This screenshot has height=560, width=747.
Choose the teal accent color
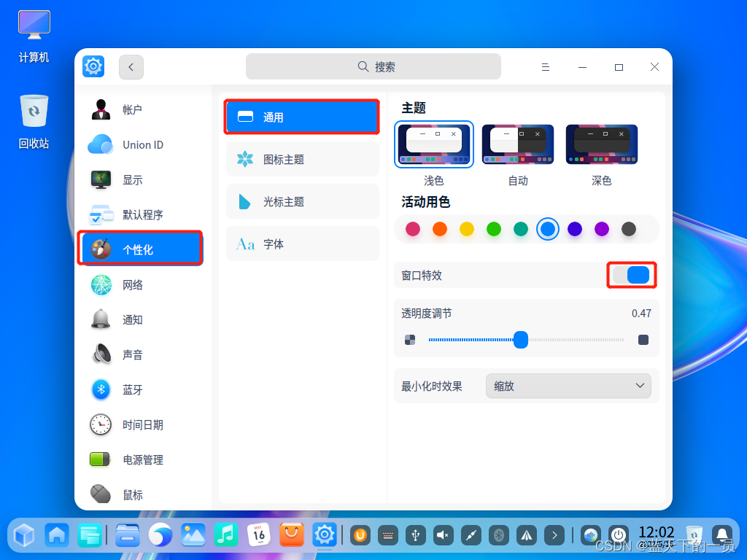(x=521, y=229)
